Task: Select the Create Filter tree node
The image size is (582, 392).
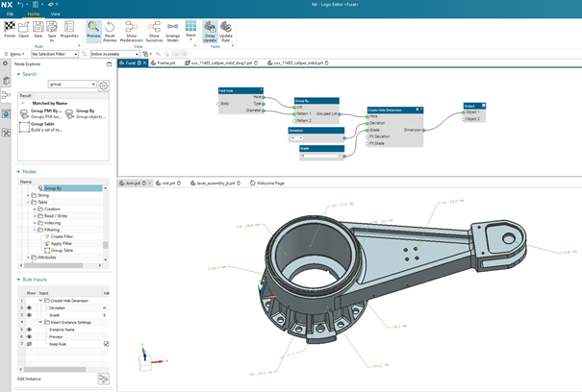Action: tap(63, 236)
